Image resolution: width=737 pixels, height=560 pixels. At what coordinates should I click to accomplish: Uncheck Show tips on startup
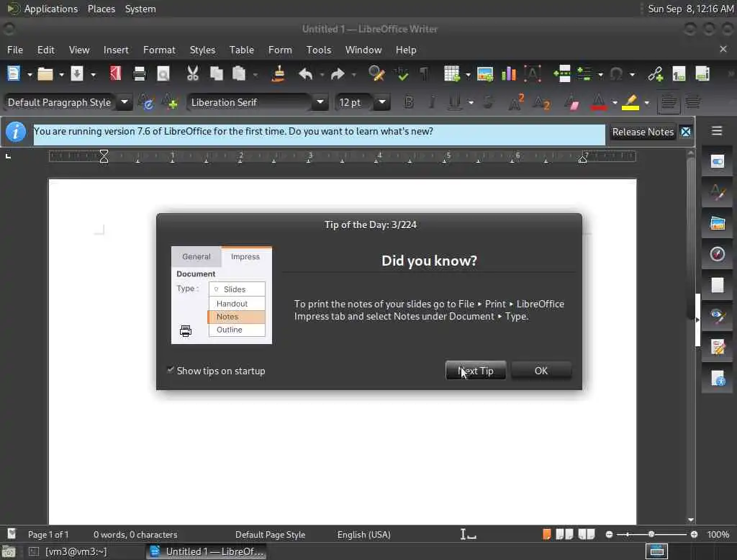pyautogui.click(x=171, y=371)
